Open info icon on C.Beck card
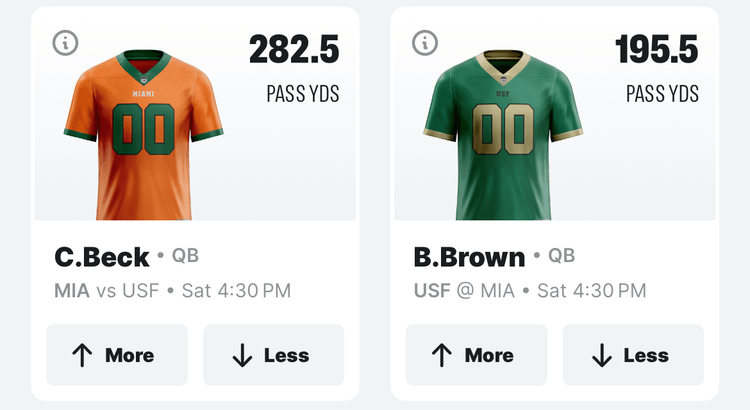750x410 pixels. pyautogui.click(x=65, y=42)
